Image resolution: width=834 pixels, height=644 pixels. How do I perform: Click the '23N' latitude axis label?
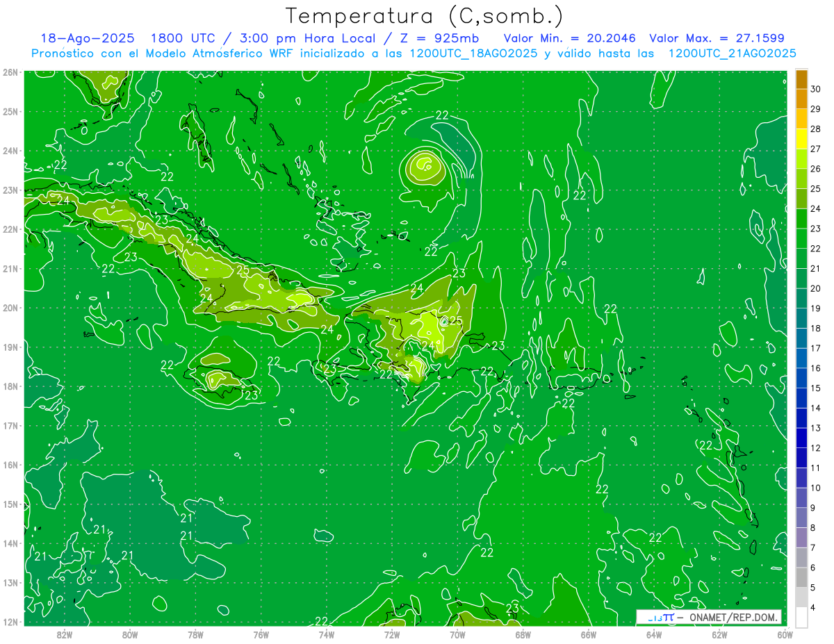point(10,190)
